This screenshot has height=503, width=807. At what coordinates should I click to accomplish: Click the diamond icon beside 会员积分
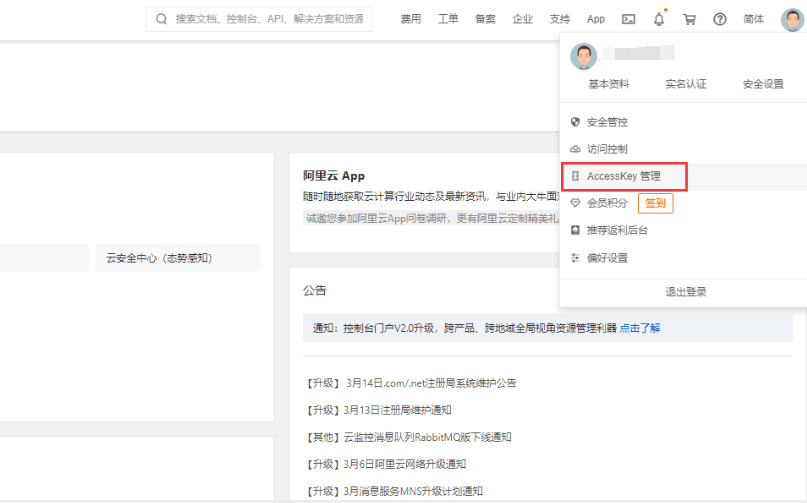(575, 203)
